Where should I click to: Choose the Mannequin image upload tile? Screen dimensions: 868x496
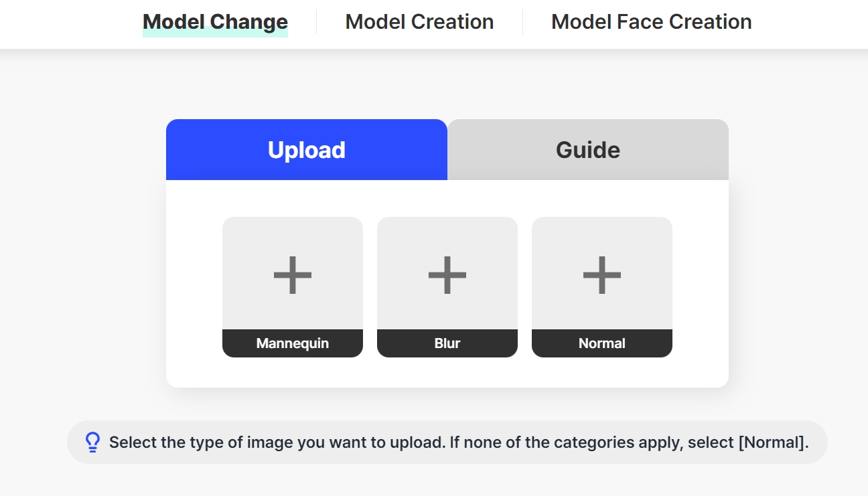click(293, 287)
